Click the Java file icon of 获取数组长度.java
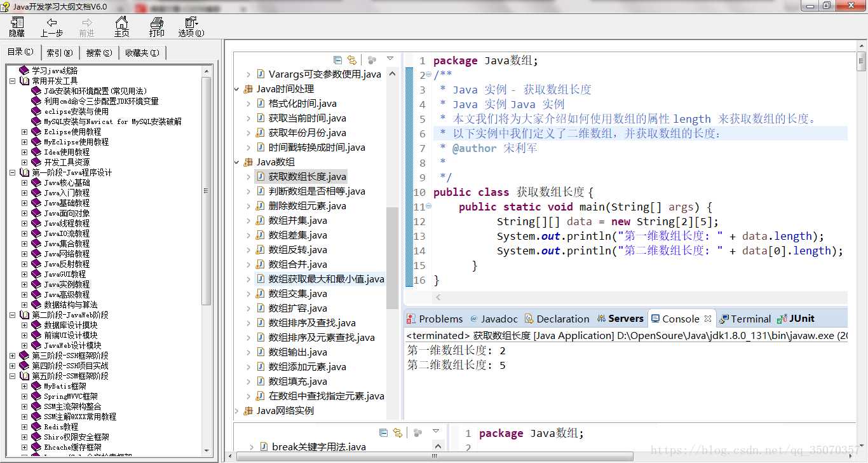The image size is (868, 463). click(262, 176)
